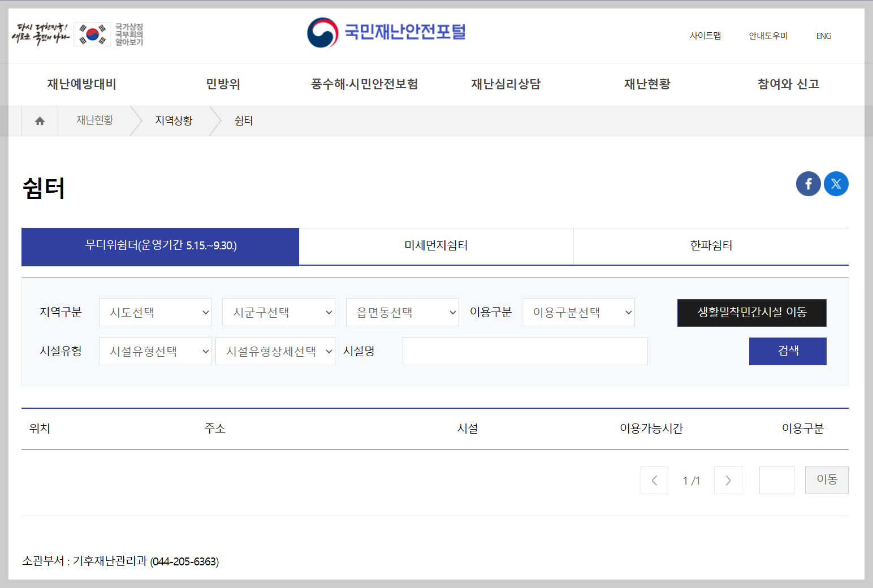Open the 재난심리상담 menu
The width and height of the screenshot is (873, 588).
click(x=505, y=84)
